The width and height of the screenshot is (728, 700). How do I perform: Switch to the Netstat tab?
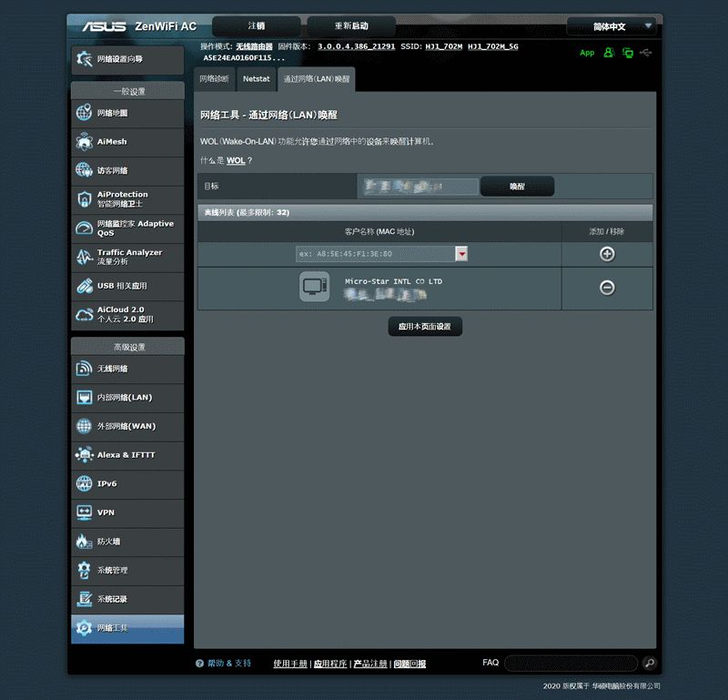click(x=256, y=79)
